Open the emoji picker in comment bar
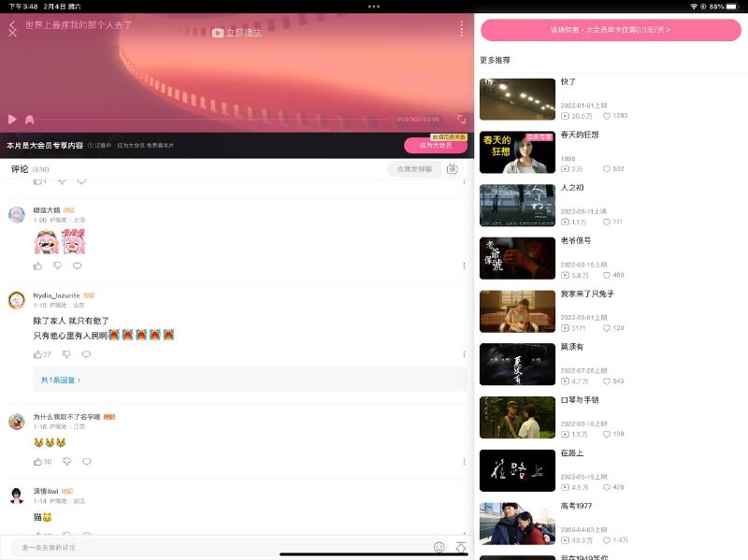This screenshot has height=560, width=748. coord(439,547)
